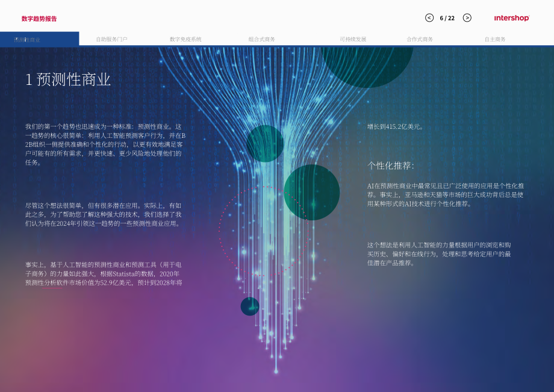Viewport: 554px width, 392px height.
Task: Select the 合作式商务 tab
Action: (x=420, y=39)
